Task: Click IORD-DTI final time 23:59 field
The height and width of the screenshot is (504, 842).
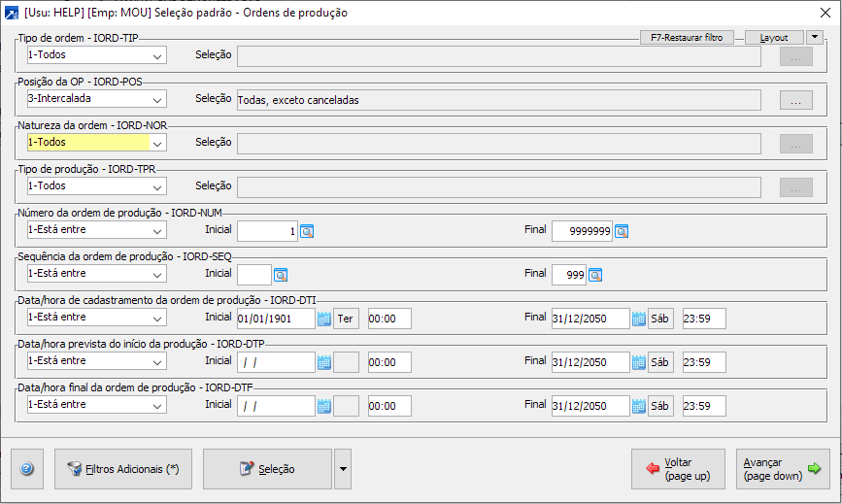Action: click(704, 319)
